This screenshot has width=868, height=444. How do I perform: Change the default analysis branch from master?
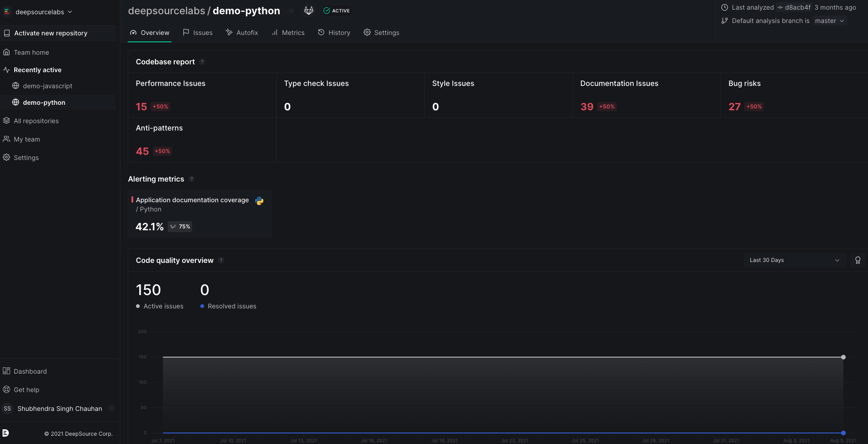coord(829,21)
